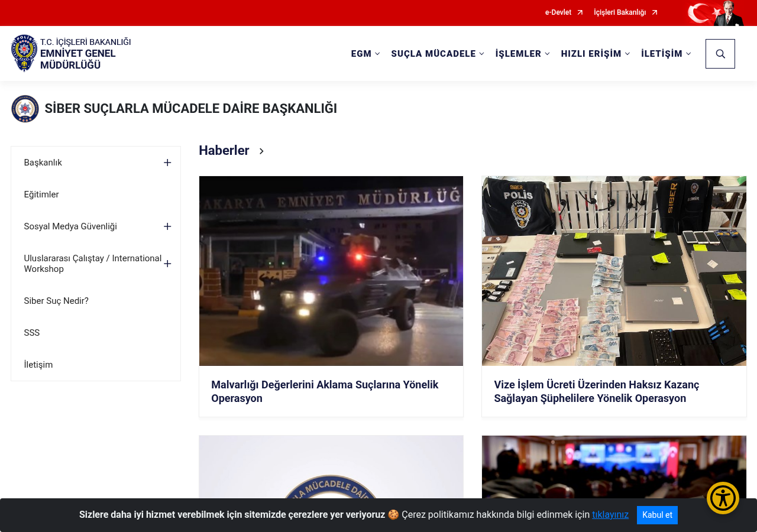Open the accessibility widget icon
The width and height of the screenshot is (757, 532).
(723, 498)
